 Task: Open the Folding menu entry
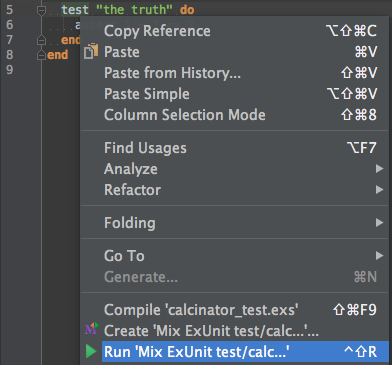point(235,222)
